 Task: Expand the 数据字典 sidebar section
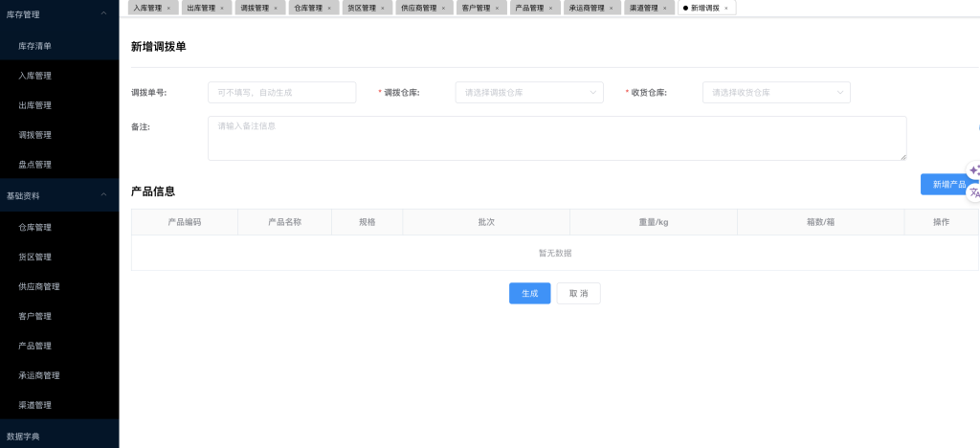[x=57, y=436]
